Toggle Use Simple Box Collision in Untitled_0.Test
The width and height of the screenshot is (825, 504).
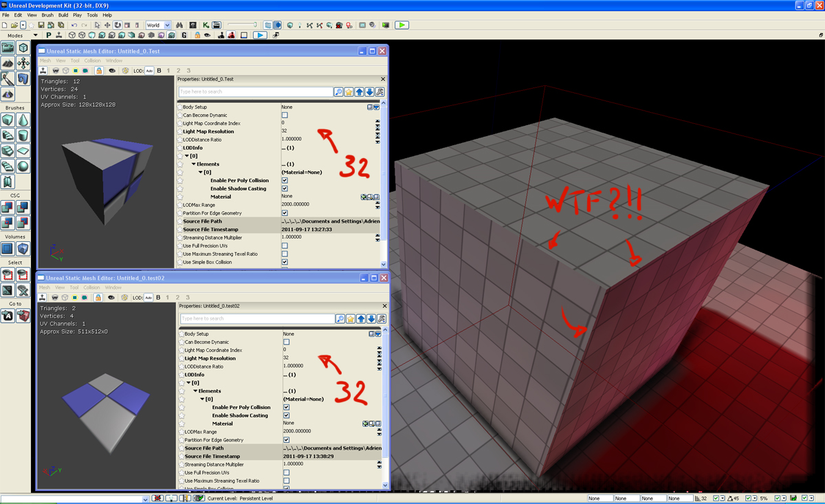click(285, 262)
